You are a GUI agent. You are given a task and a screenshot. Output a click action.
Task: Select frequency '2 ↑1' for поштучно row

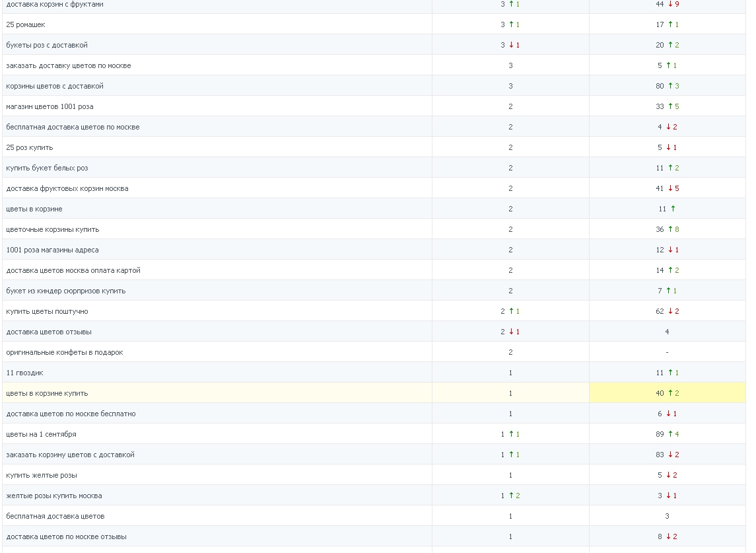click(x=510, y=312)
